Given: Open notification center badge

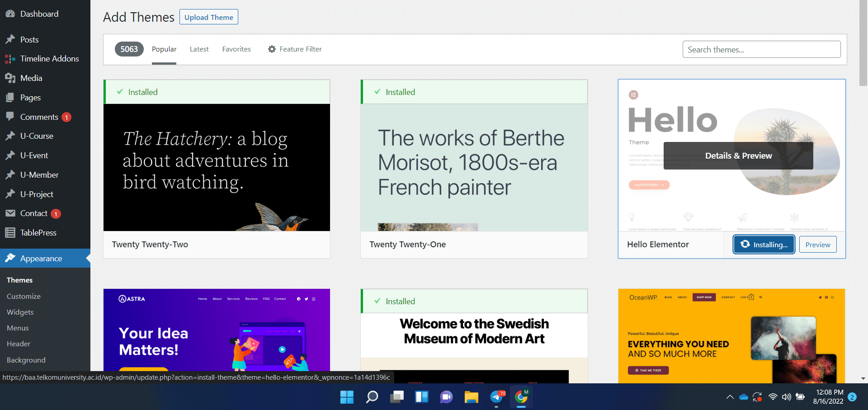Looking at the screenshot, I should click(x=852, y=397).
